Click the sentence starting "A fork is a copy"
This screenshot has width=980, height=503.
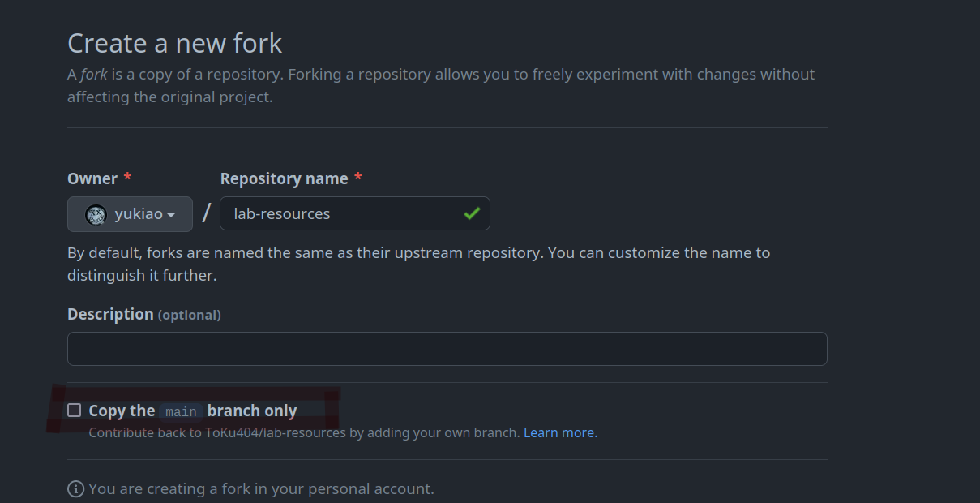pos(441,85)
